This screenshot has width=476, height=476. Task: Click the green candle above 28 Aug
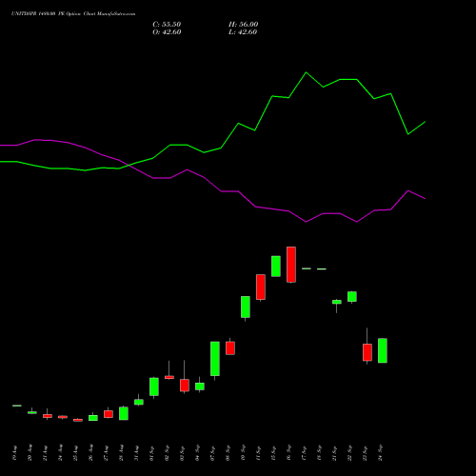point(124,413)
